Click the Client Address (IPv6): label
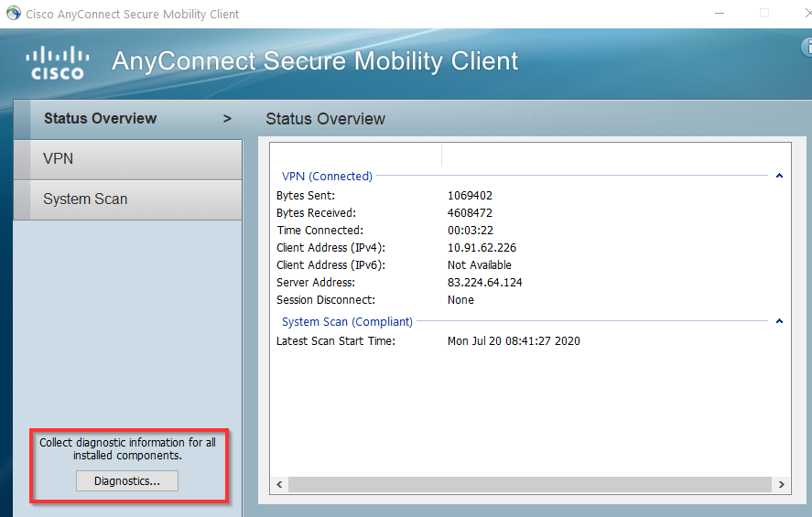 [x=330, y=265]
